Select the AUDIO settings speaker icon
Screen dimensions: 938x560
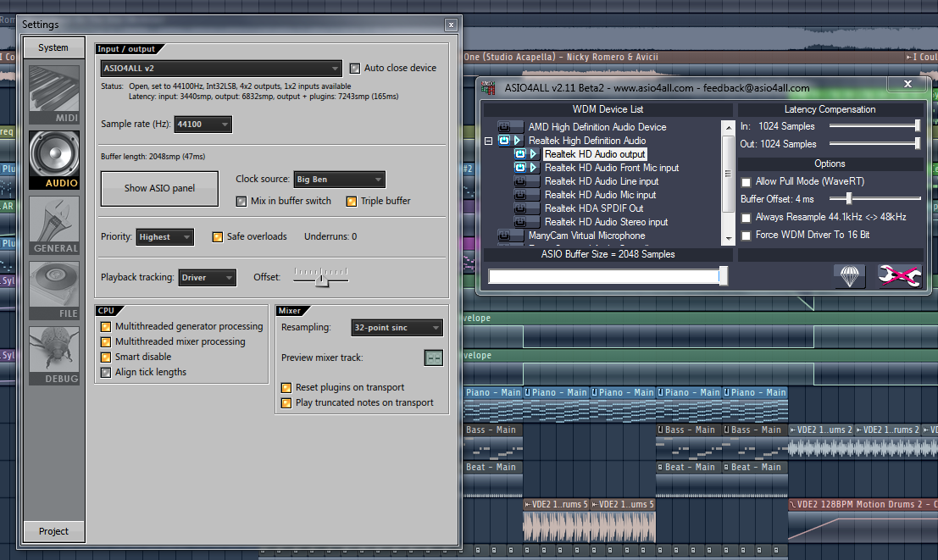tap(54, 160)
